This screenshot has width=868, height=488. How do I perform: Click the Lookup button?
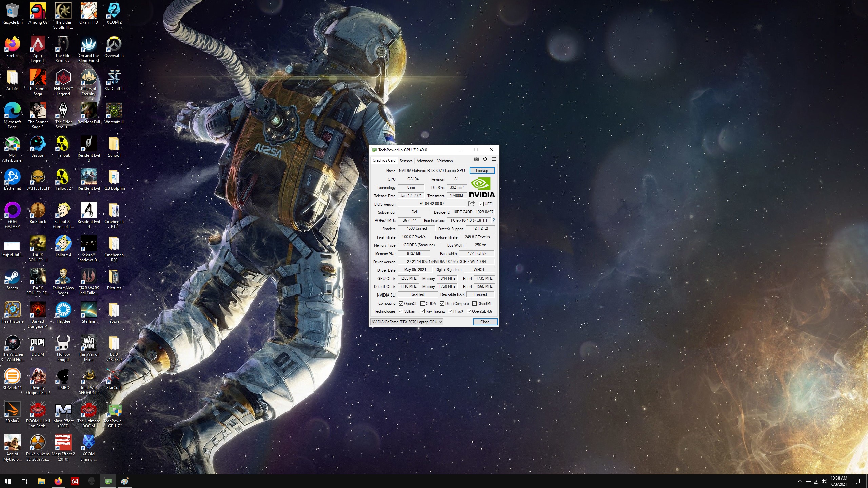[x=482, y=170]
